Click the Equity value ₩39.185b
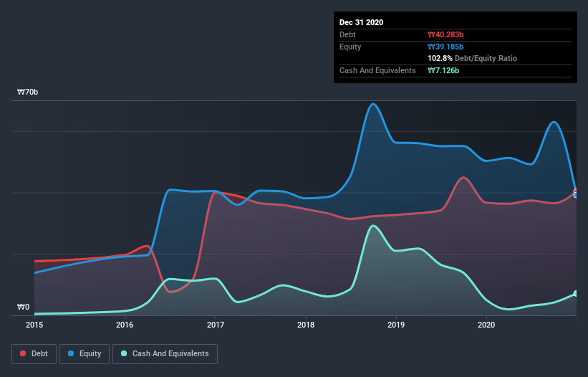The height and width of the screenshot is (377, 588). click(x=445, y=47)
